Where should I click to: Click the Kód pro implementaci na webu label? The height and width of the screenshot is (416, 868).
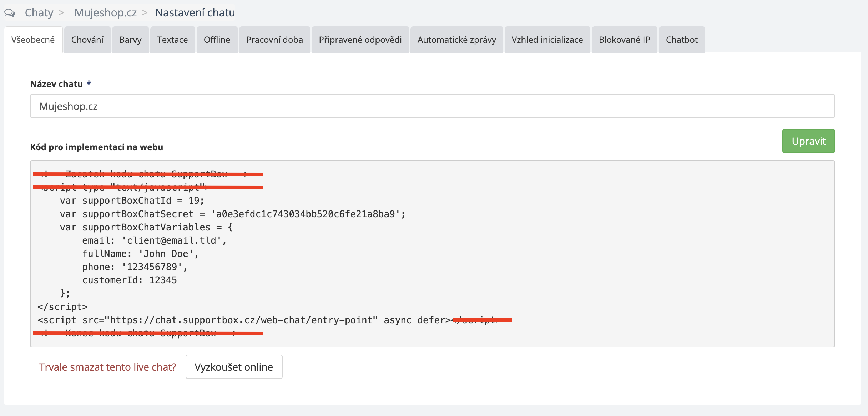click(96, 147)
